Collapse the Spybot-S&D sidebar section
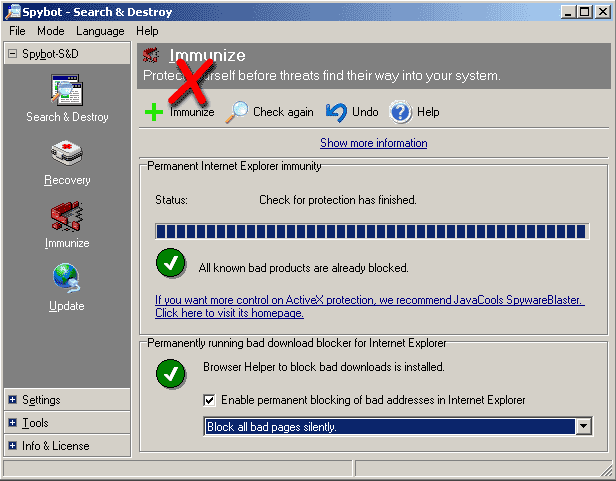The image size is (616, 481). [13, 54]
